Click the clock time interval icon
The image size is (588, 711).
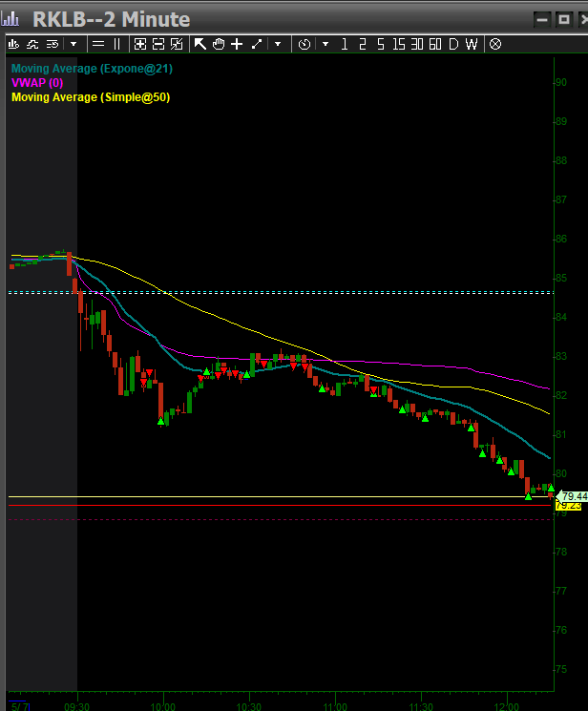tap(304, 44)
